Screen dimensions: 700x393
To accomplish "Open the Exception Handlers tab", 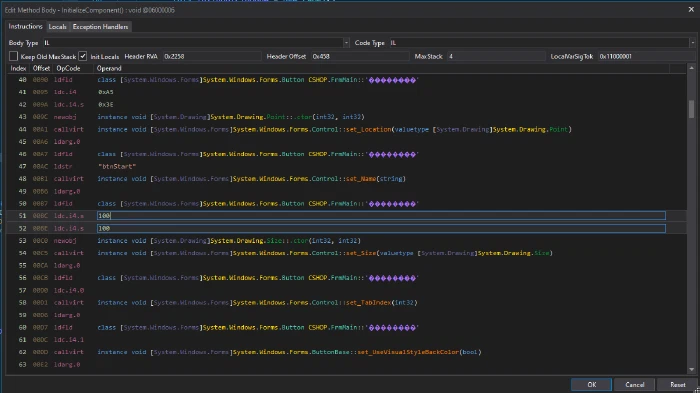I will tap(100, 27).
